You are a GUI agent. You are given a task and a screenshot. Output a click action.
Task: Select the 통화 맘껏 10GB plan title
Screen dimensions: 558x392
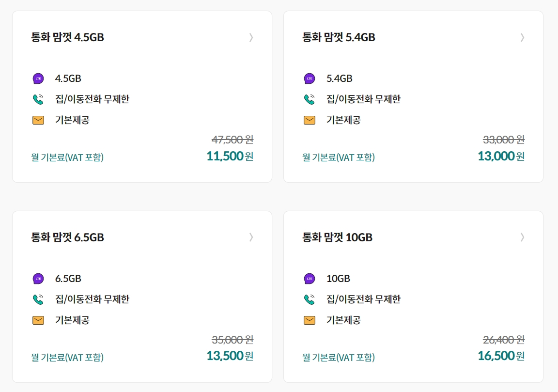(x=338, y=237)
